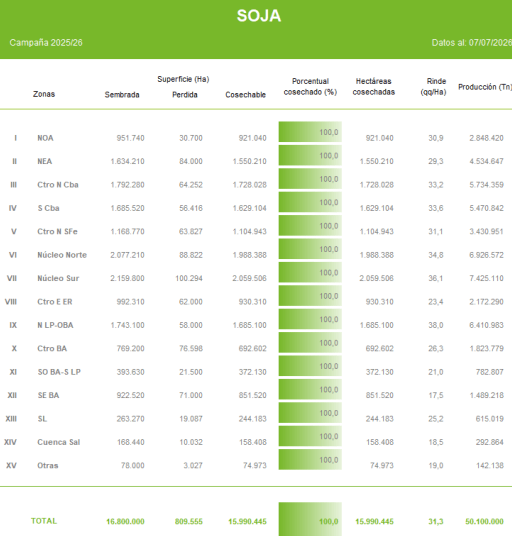Click the 'Zonas' column header
Viewport: 512px width, 536px height.
(44, 94)
